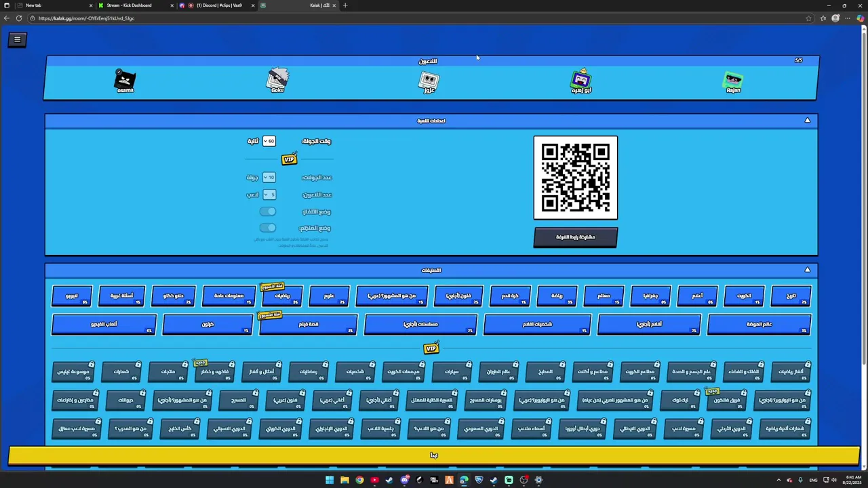This screenshot has width=868, height=488.
Task: Click the taskbar clock
Action: coord(853,480)
